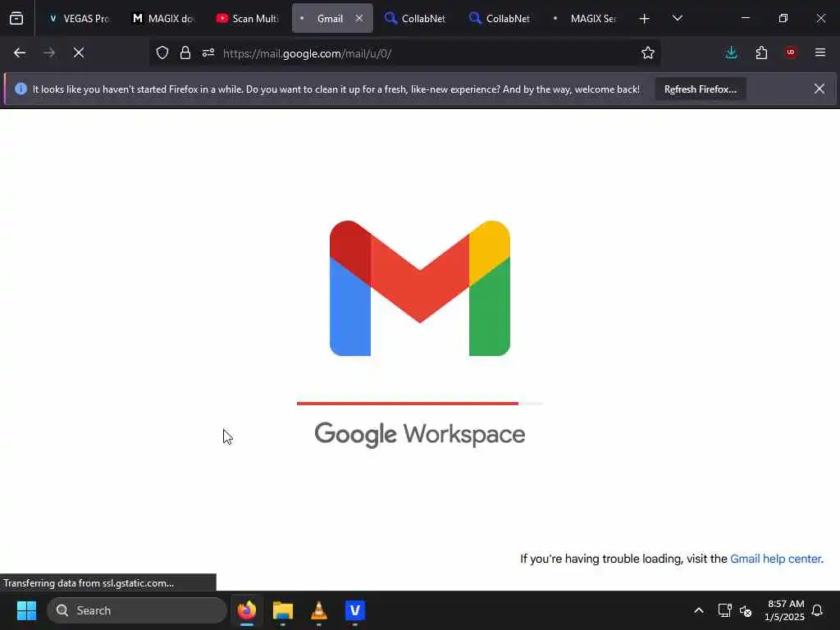840x630 pixels.
Task: Open the clock showing 8:57 AM
Action: pyautogui.click(x=785, y=610)
